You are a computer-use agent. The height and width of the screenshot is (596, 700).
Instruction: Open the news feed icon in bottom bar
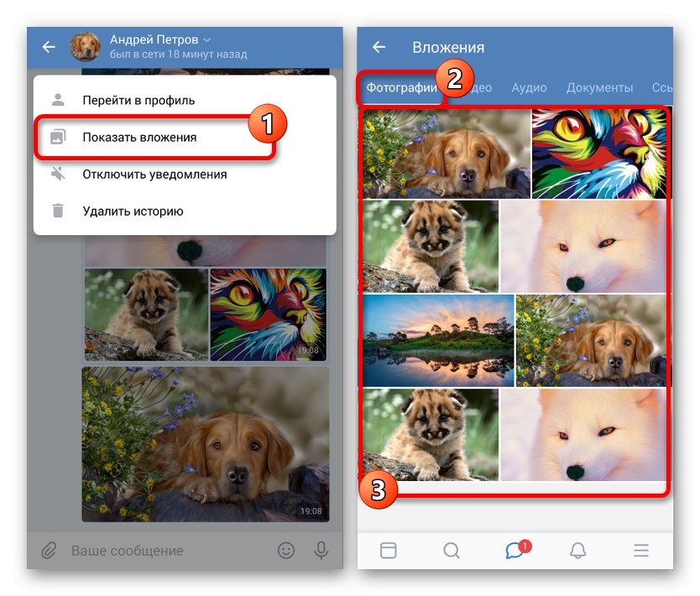pyautogui.click(x=388, y=550)
